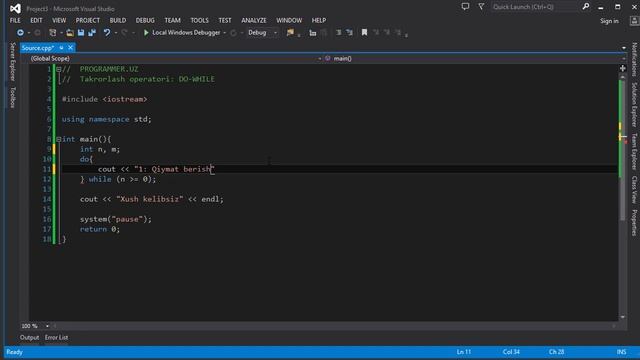The height and width of the screenshot is (360, 640).
Task: Toggle a bookmark with the bookmark icon
Action: tap(364, 33)
